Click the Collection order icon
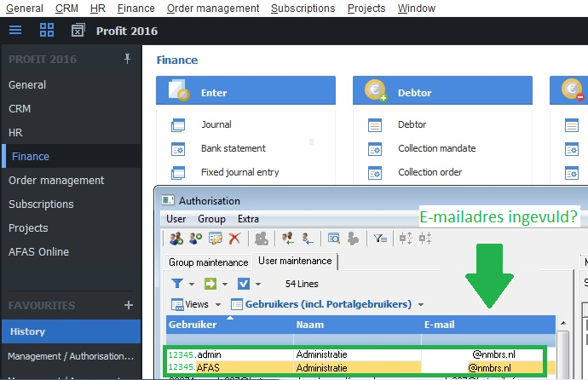The width and height of the screenshot is (588, 380). click(375, 173)
